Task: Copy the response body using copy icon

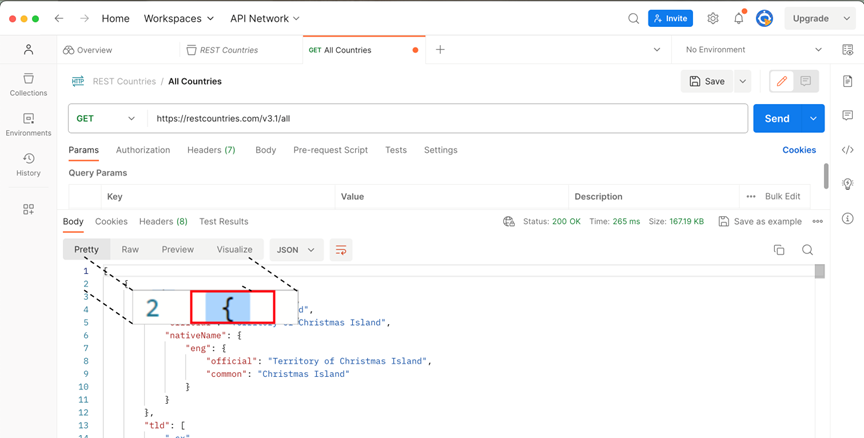Action: tap(779, 250)
